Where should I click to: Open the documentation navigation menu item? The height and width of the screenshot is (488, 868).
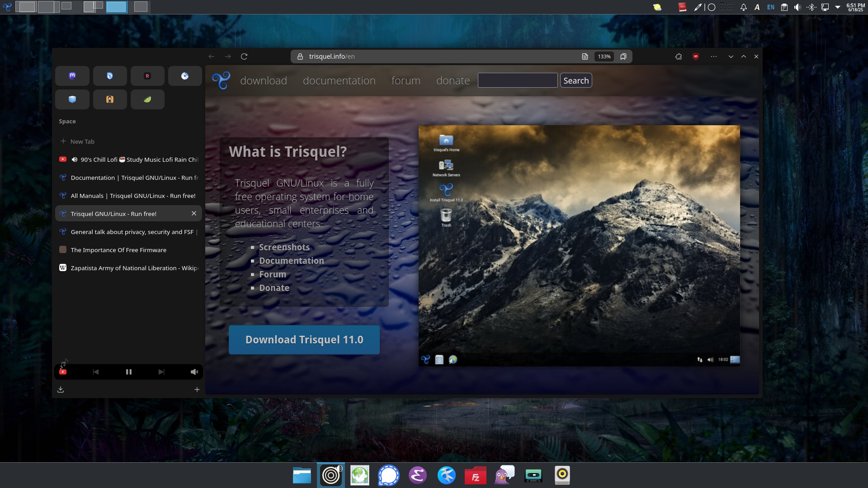[339, 80]
